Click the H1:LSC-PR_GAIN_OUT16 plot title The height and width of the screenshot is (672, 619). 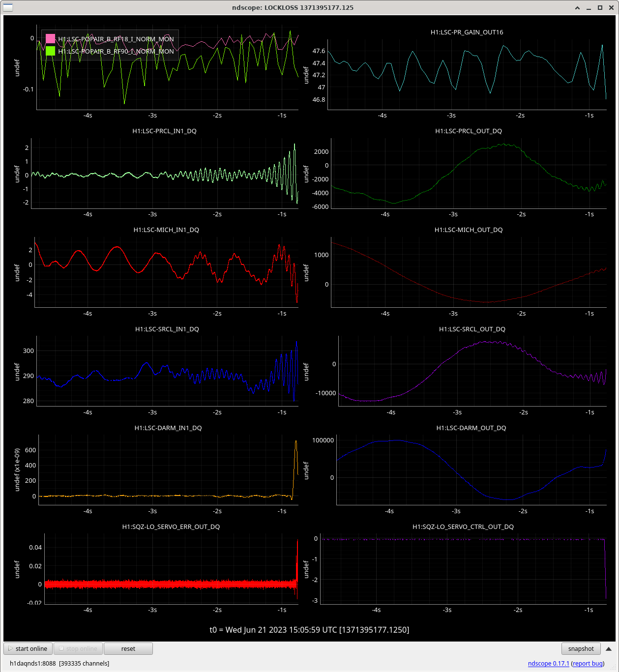pyautogui.click(x=467, y=32)
